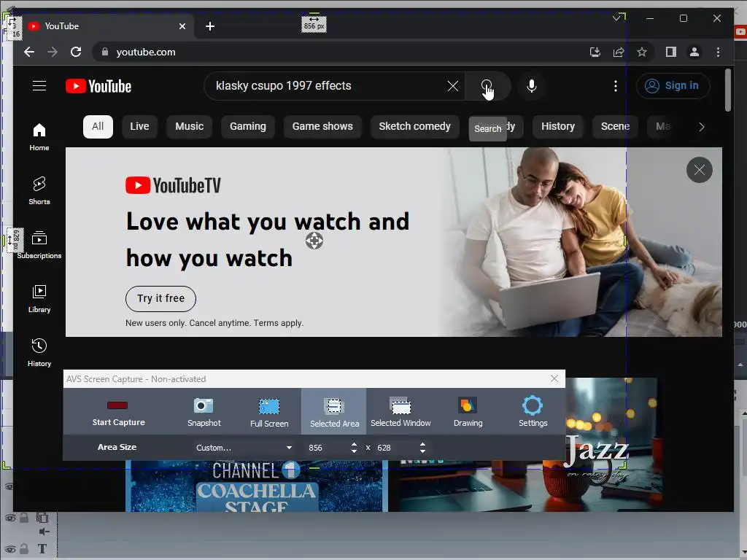The height and width of the screenshot is (560, 747).
Task: Open AVS Screen Capture Settings
Action: [533, 413]
